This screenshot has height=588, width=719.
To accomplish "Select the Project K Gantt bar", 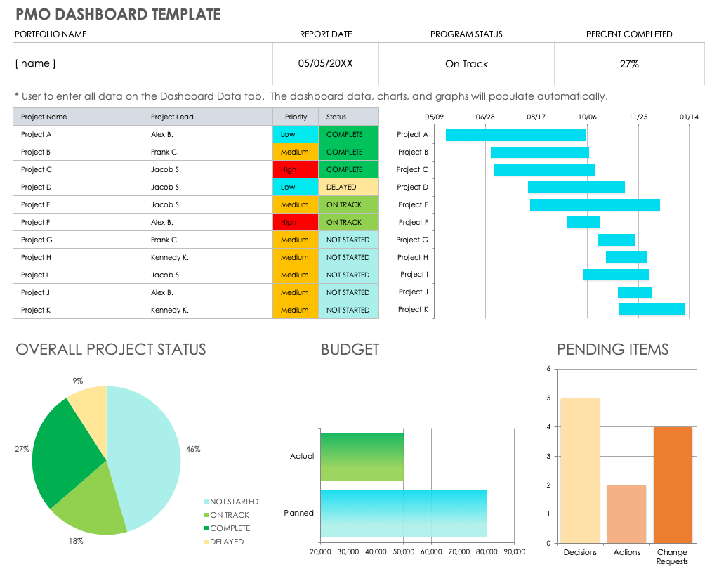I will click(652, 310).
